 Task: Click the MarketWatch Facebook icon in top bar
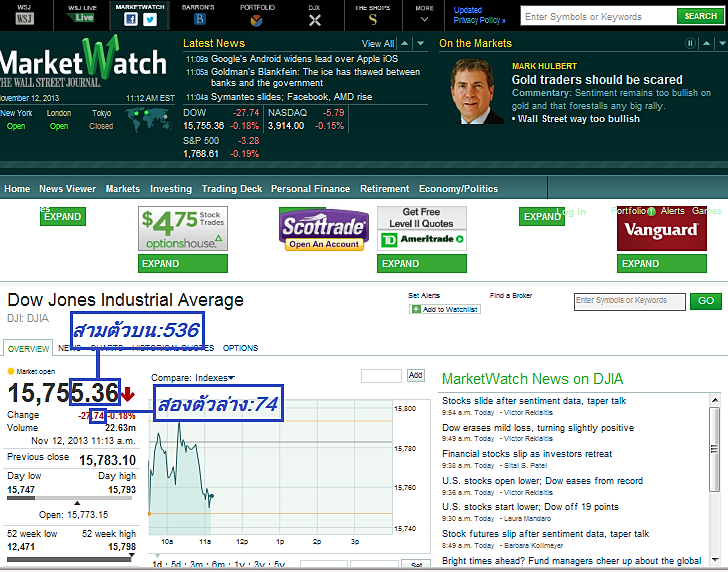[131, 19]
